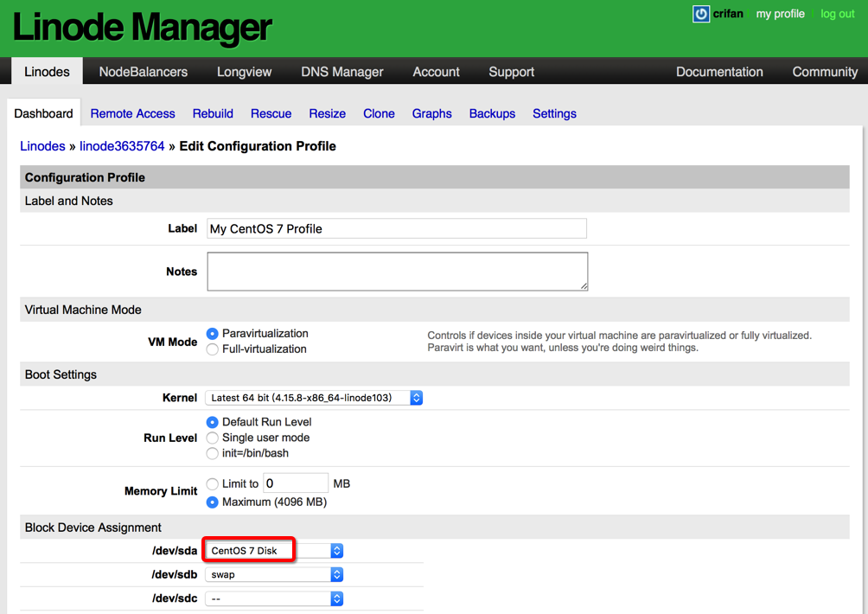Open the Longview tab
This screenshot has height=614, width=868.
click(244, 72)
